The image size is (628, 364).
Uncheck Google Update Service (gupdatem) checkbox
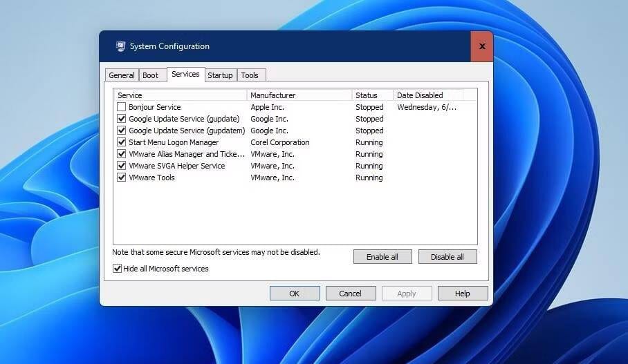tap(121, 131)
